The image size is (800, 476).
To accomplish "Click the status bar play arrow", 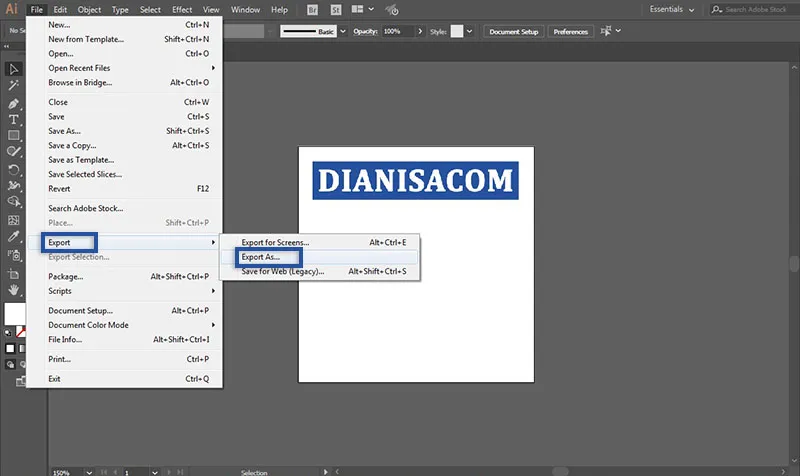I will [326, 472].
